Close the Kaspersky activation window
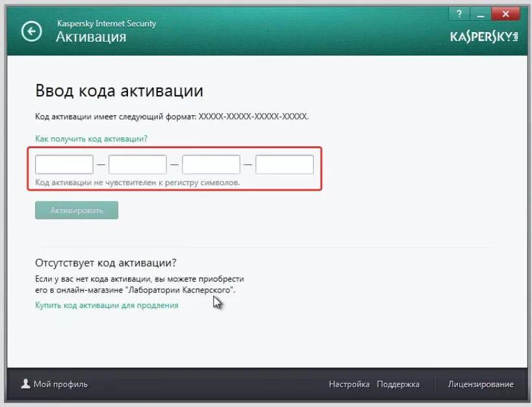 coord(505,14)
